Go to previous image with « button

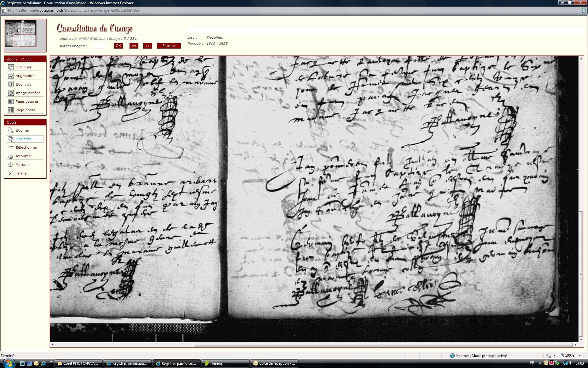click(x=134, y=46)
